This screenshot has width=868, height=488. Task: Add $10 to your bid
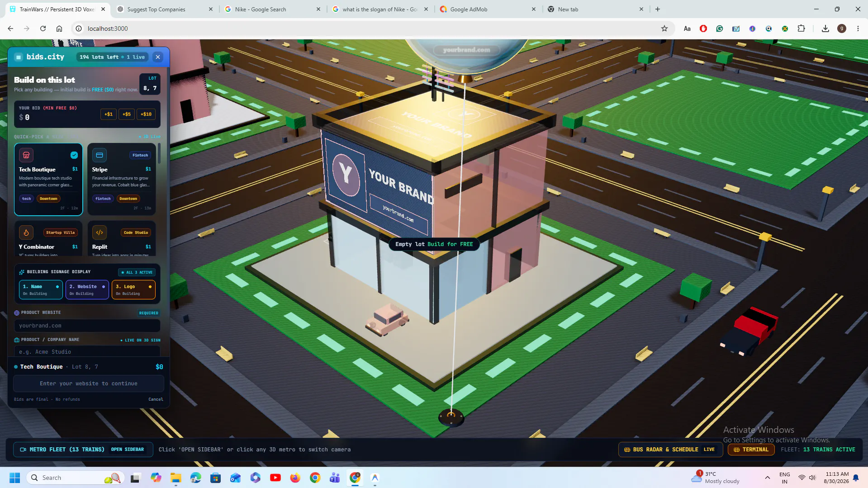pos(146,114)
